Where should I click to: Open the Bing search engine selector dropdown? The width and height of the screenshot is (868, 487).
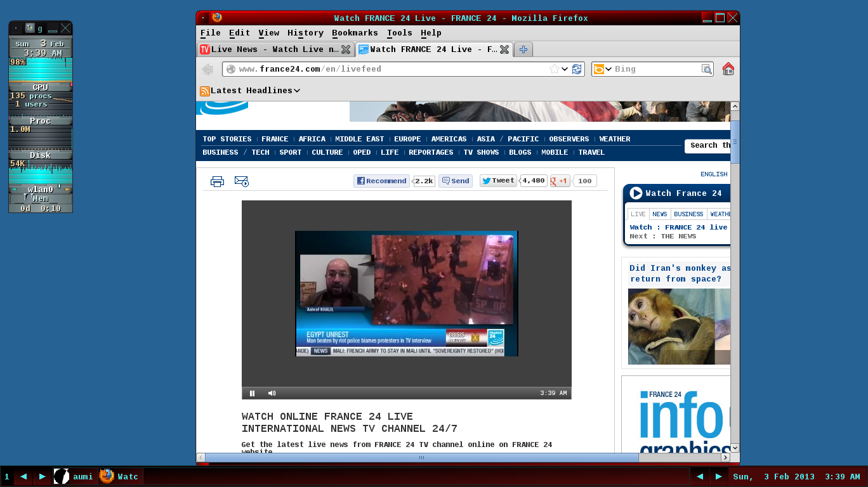click(603, 69)
